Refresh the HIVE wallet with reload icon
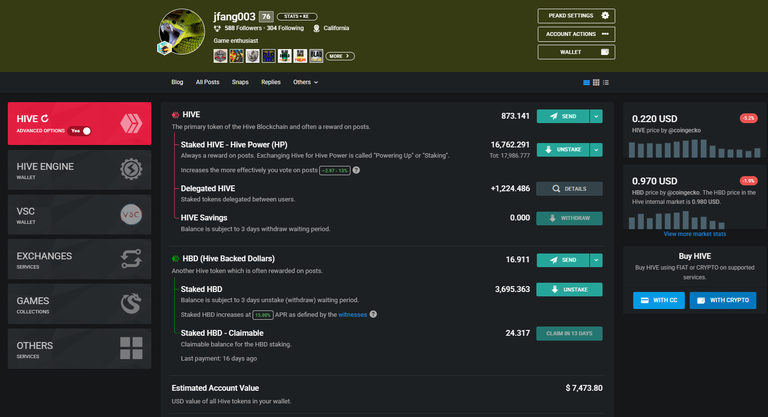 [x=45, y=119]
